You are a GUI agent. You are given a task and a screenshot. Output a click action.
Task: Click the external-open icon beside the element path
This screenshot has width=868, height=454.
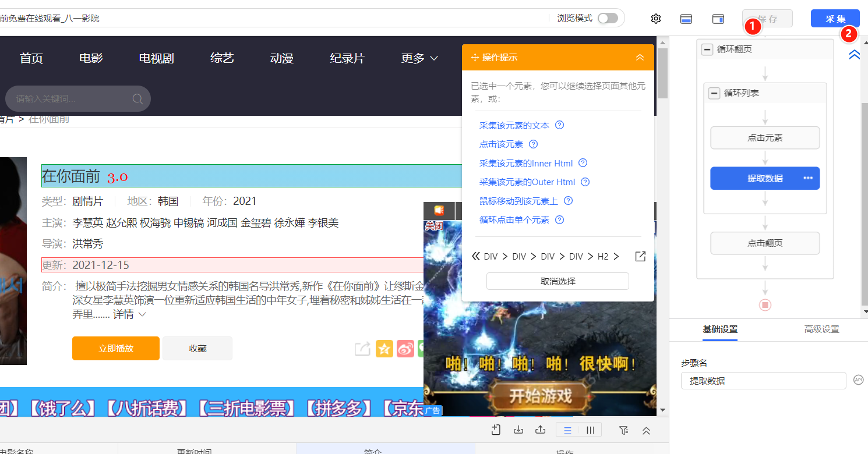640,257
